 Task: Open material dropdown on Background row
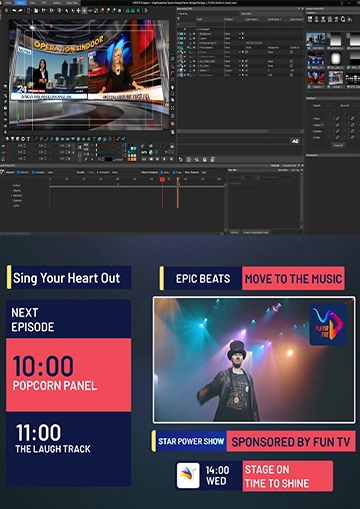tap(240, 34)
